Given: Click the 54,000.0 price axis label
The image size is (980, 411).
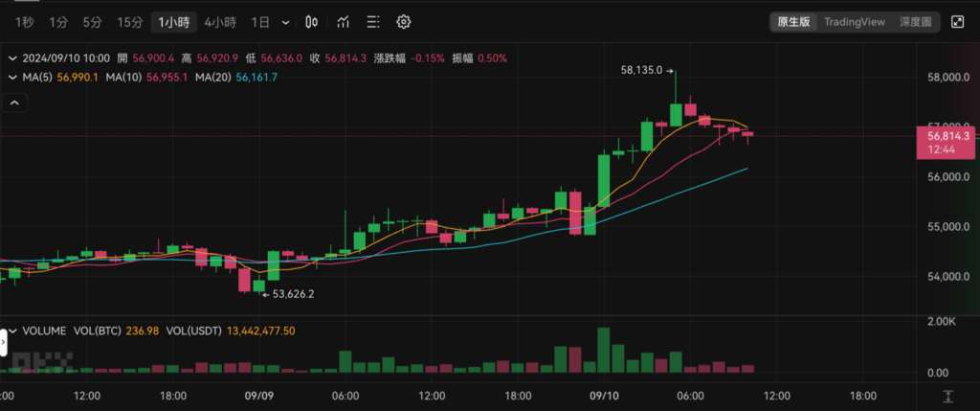Looking at the screenshot, I should (949, 277).
